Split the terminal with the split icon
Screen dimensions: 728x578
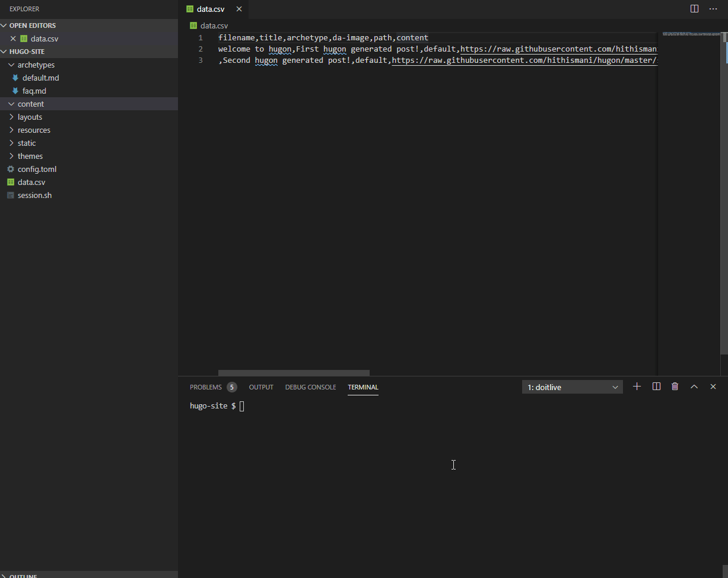pyautogui.click(x=656, y=386)
